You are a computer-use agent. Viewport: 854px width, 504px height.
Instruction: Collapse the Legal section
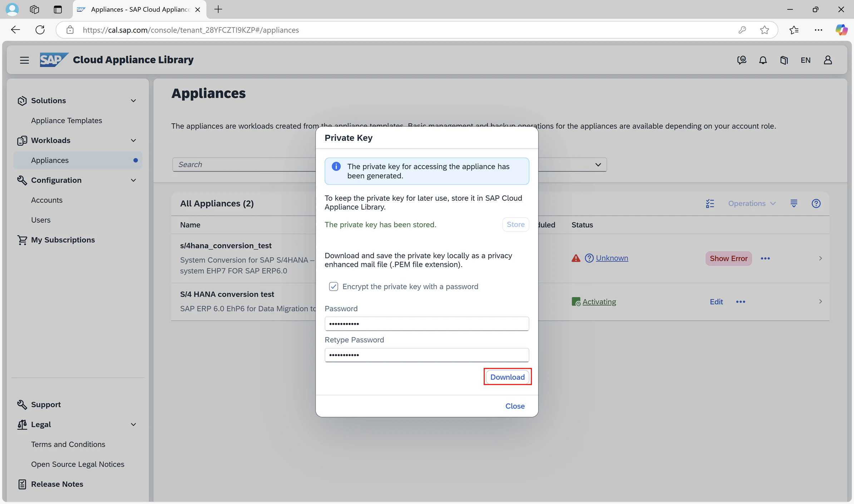click(133, 424)
